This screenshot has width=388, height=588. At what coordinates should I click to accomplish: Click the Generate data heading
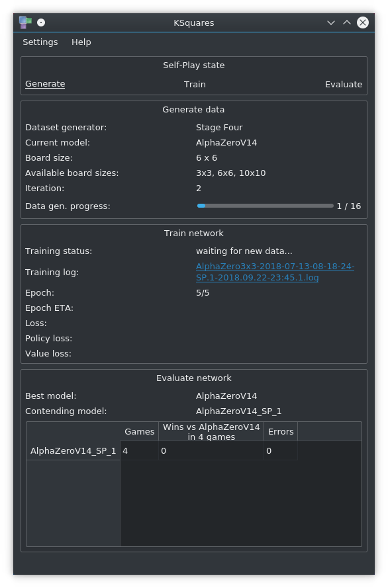click(193, 110)
